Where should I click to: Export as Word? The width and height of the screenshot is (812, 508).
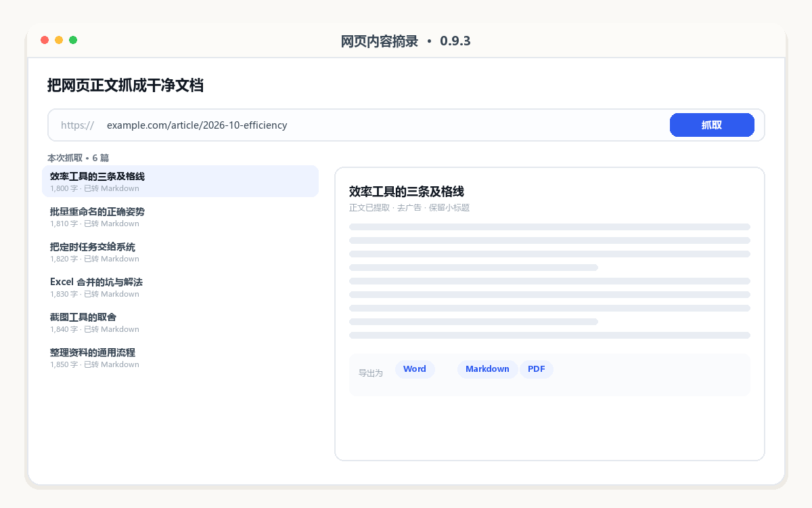click(415, 369)
